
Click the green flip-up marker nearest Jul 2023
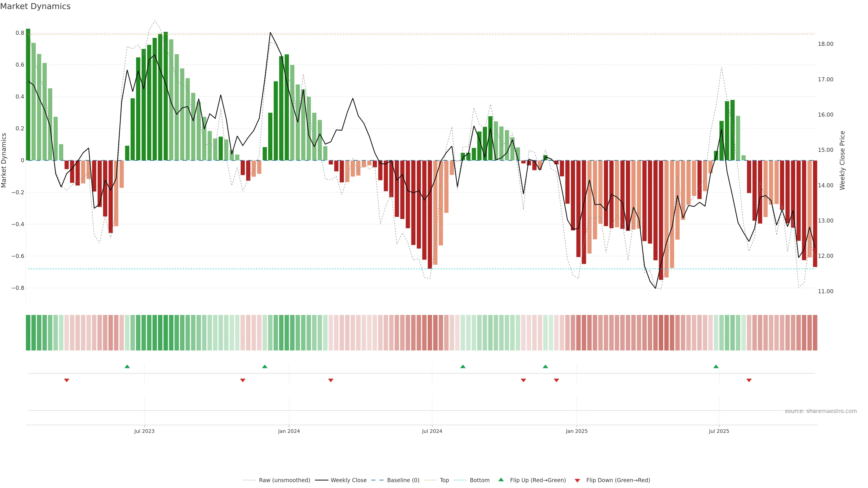pyautogui.click(x=127, y=366)
